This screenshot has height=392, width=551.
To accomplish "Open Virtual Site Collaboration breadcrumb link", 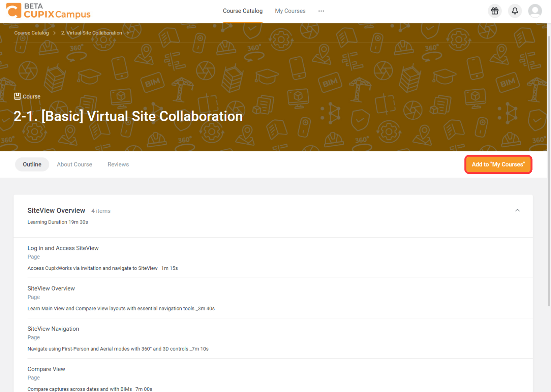I will tap(91, 33).
